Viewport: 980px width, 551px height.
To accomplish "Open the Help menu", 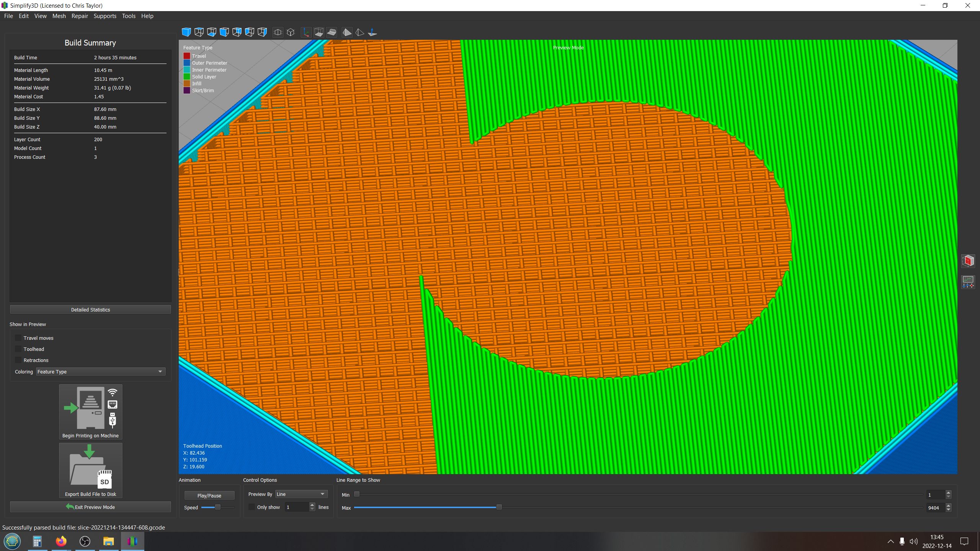I will coord(147,16).
